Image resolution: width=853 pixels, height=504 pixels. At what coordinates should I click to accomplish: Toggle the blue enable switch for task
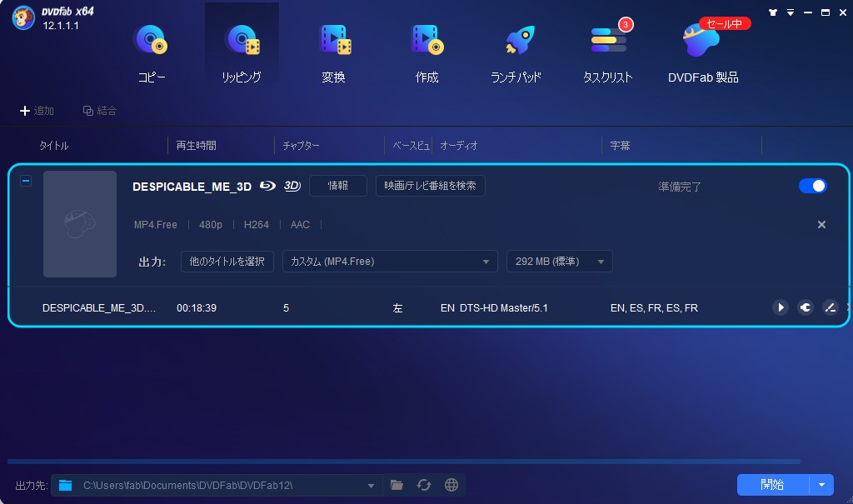(x=813, y=186)
